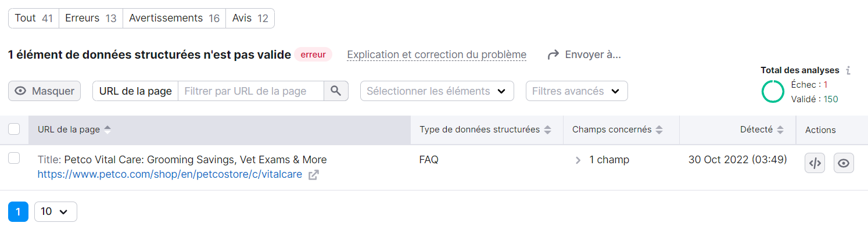The image size is (868, 230).
Task: Open Explication et correction du problème link
Action: tap(437, 55)
